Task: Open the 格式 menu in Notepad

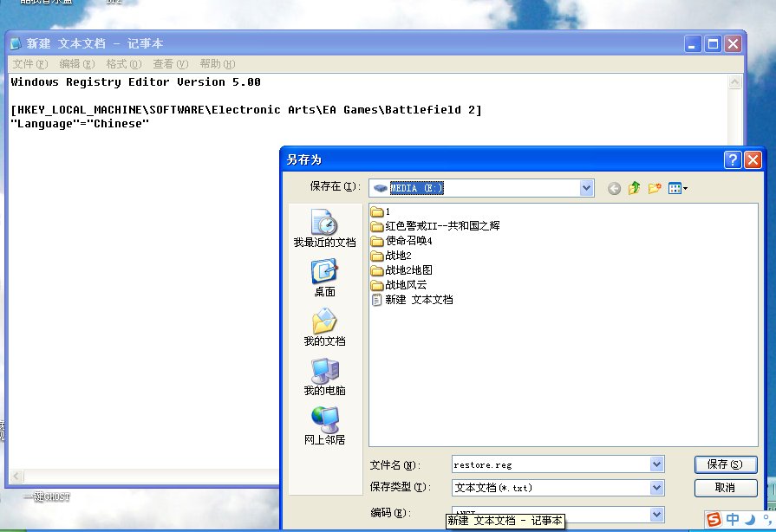Action: (x=122, y=64)
